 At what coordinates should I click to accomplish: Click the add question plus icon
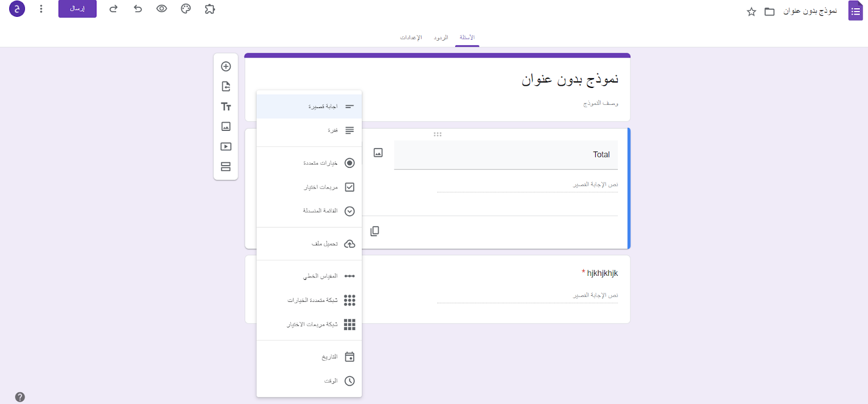tap(226, 66)
